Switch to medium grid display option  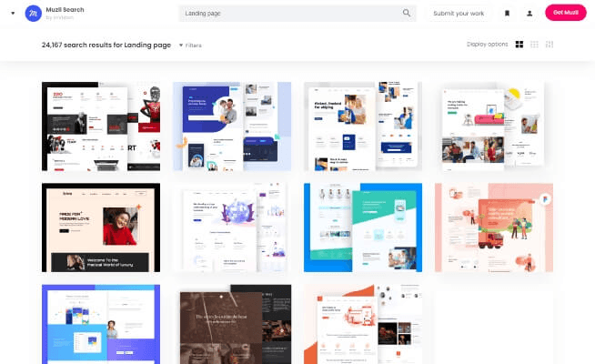[x=534, y=45]
